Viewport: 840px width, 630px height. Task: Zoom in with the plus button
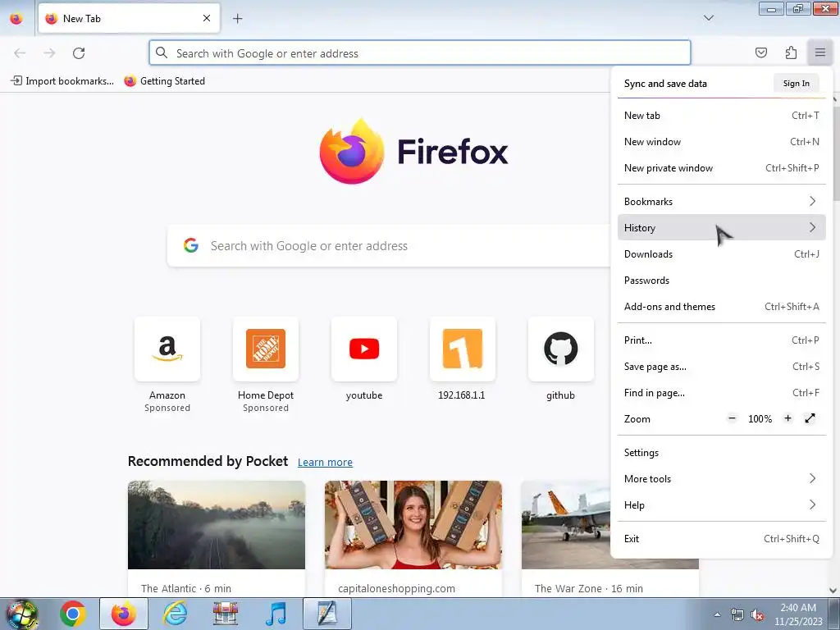click(787, 418)
